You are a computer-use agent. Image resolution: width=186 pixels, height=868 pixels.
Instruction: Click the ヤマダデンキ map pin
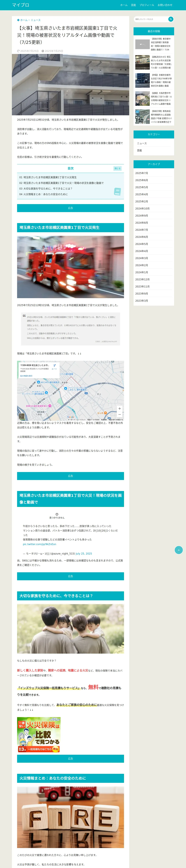coord(46,393)
